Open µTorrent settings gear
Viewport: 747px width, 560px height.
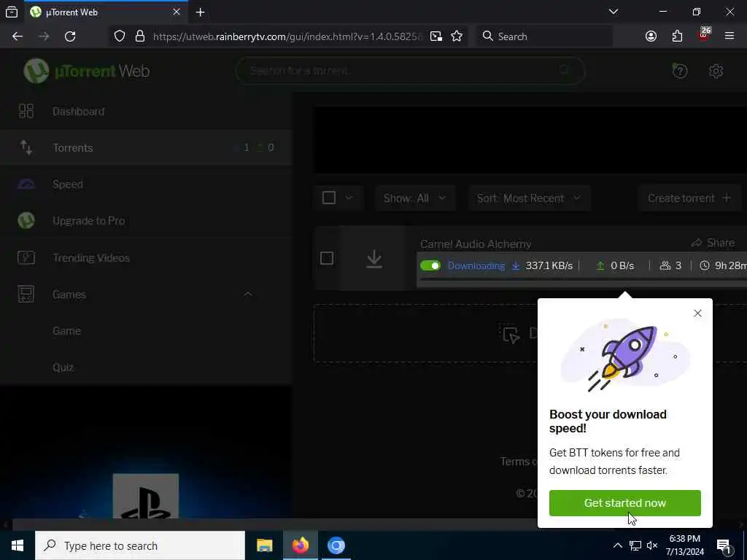(716, 71)
